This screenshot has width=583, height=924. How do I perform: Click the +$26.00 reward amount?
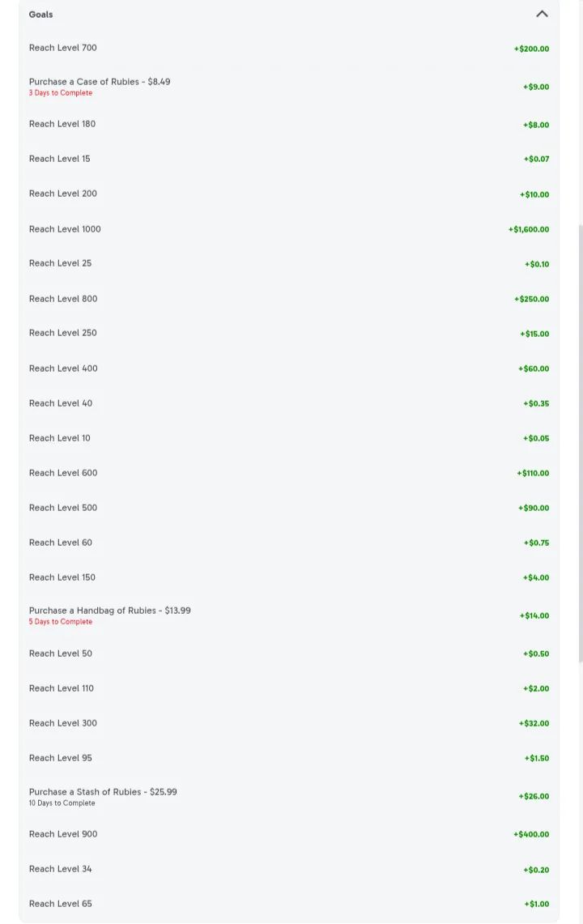point(534,796)
